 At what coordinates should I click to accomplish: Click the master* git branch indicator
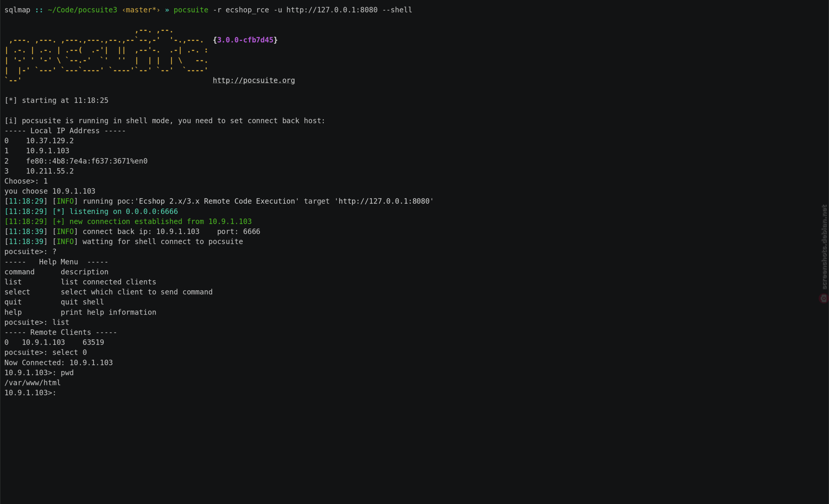click(141, 10)
